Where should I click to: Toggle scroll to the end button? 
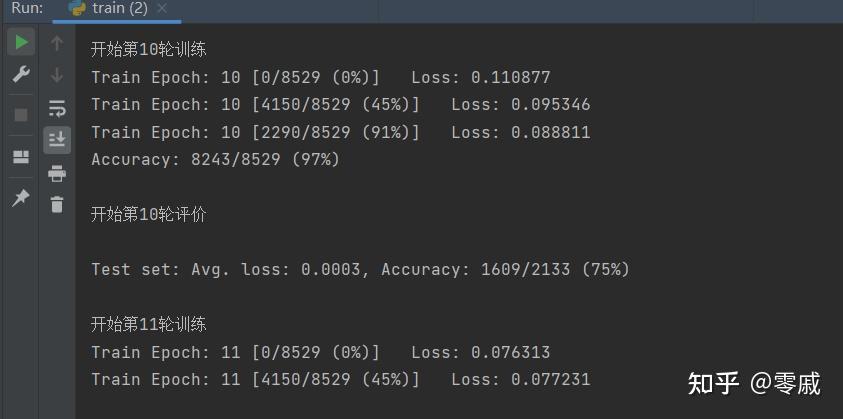[x=57, y=140]
